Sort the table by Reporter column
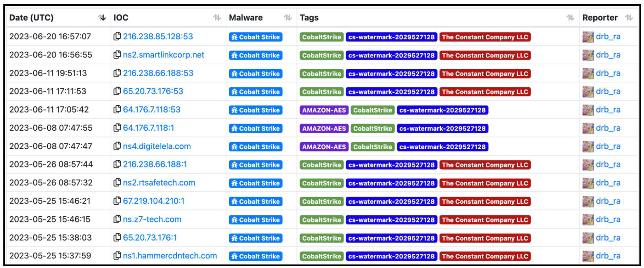This screenshot has height=268, width=644. [629, 18]
